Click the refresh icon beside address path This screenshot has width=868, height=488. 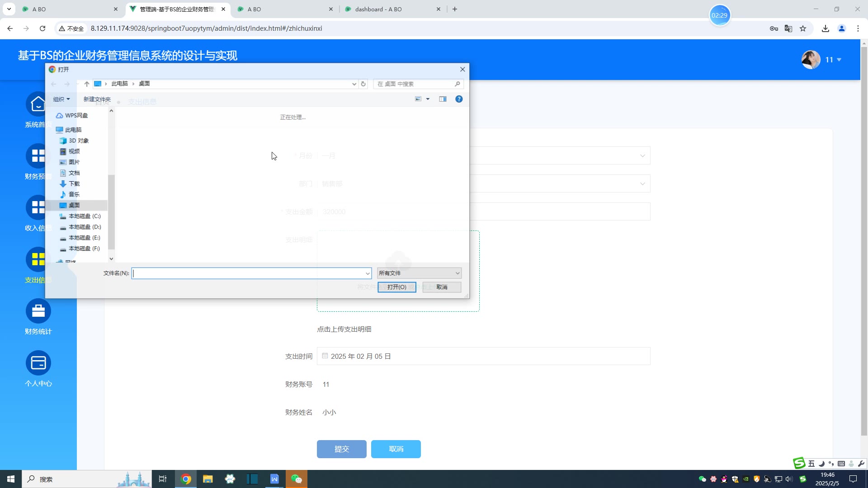coord(363,84)
